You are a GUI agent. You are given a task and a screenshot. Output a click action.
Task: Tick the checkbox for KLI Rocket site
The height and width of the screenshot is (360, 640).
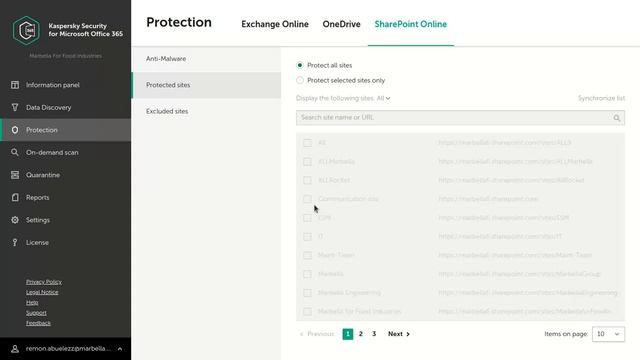[x=307, y=180]
